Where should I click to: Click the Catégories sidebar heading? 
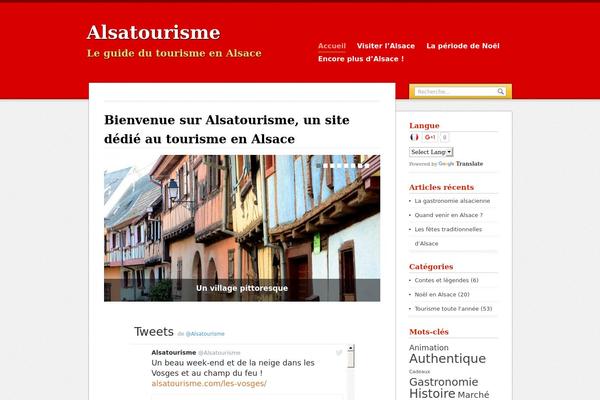coord(431,267)
